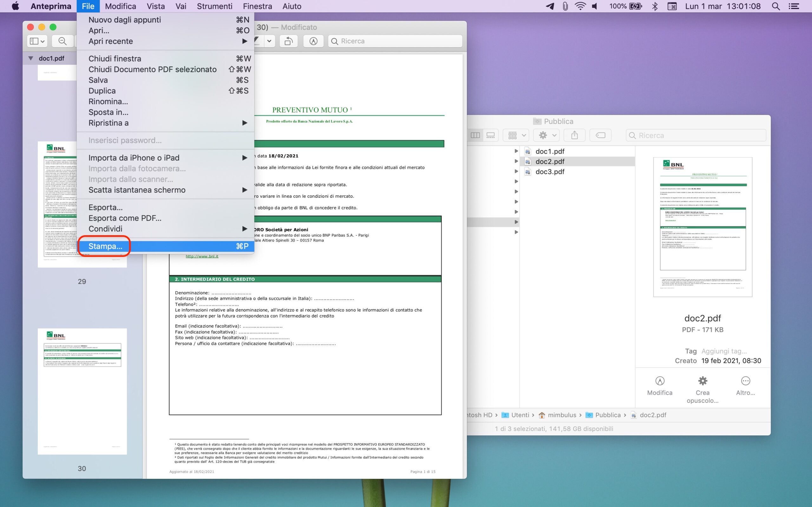Select doc3.pdf in Finder list
The image size is (812, 507).
tap(550, 172)
